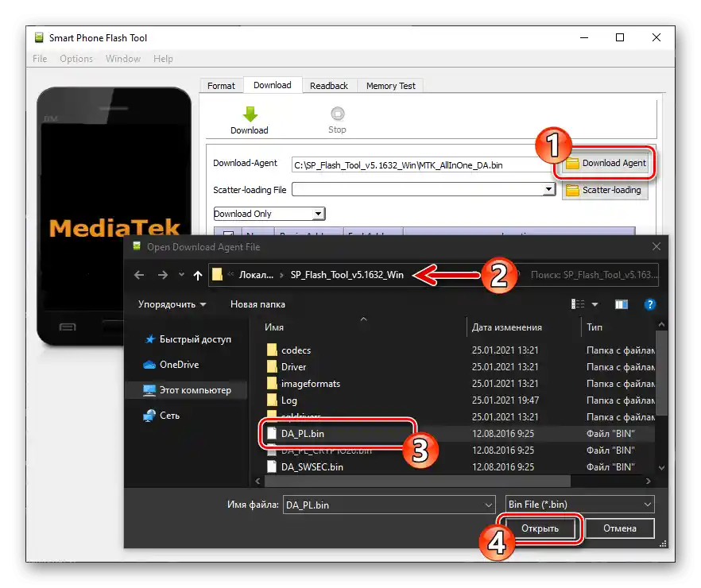The width and height of the screenshot is (701, 588).
Task: Go up one folder level
Action: point(198,275)
